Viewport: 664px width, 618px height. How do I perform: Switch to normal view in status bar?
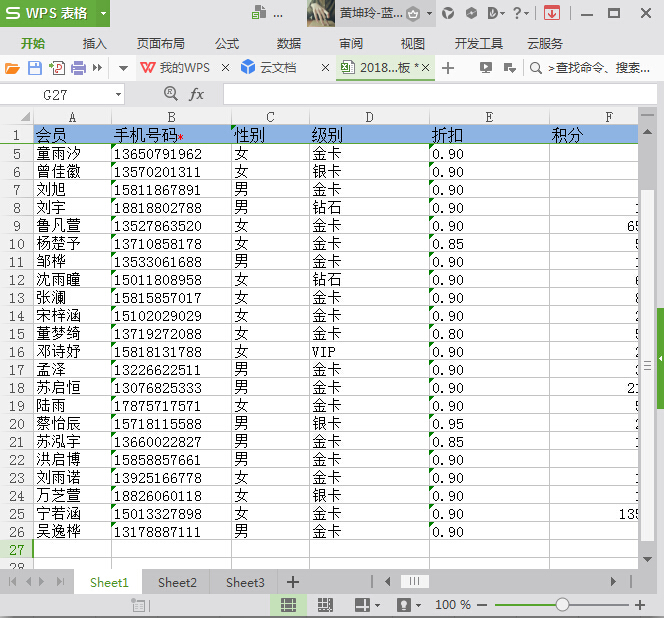(x=288, y=605)
